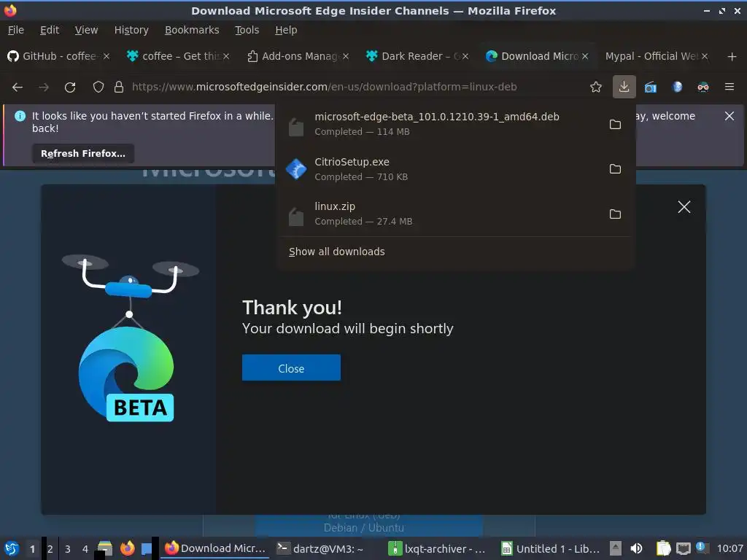
Task: Launch the file manager from panel
Action: pyautogui.click(x=105, y=548)
